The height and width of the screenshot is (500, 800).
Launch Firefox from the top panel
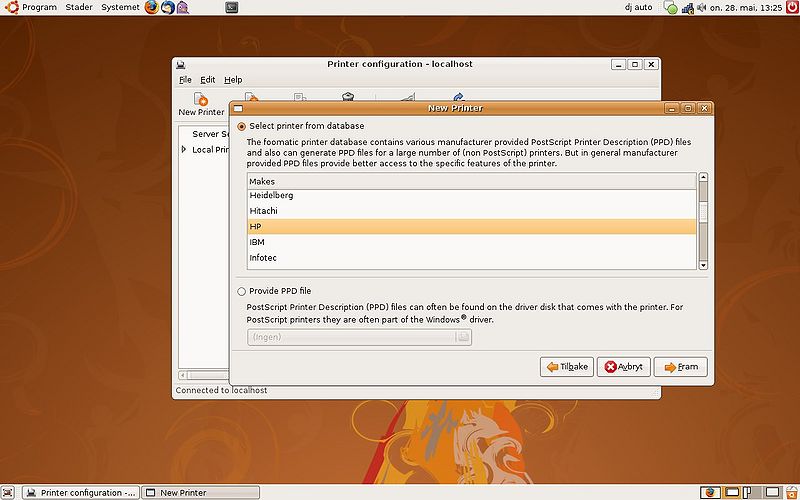(152, 7)
